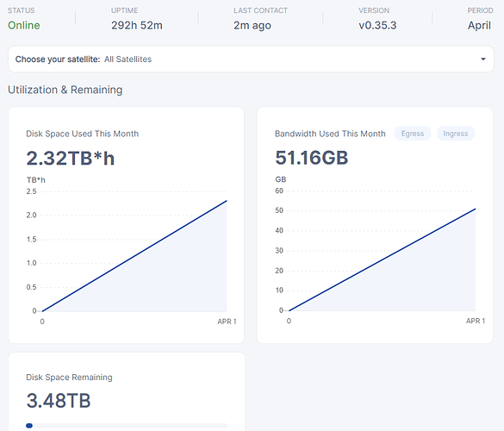Select the All Satellites chooser field
504x431 pixels.
click(251, 59)
